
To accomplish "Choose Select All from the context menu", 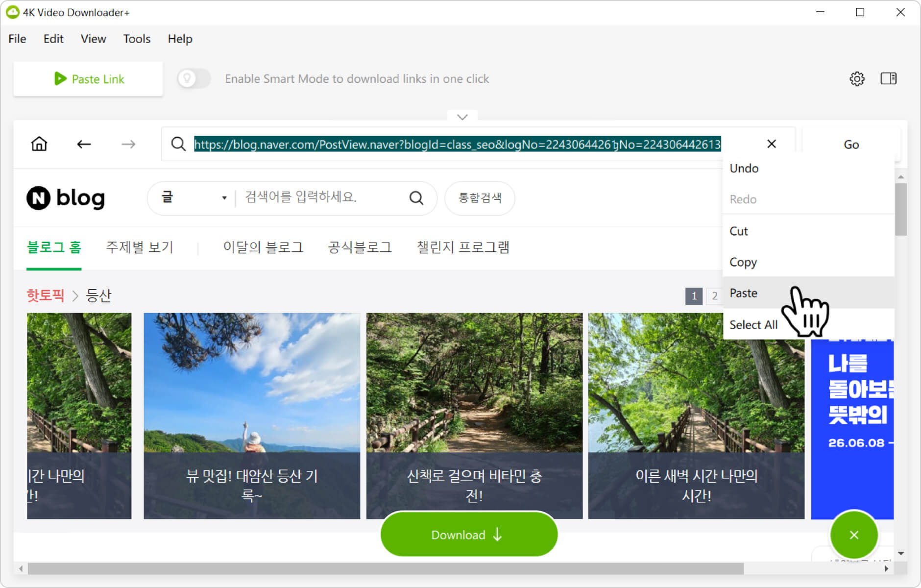I will tap(808, 324).
